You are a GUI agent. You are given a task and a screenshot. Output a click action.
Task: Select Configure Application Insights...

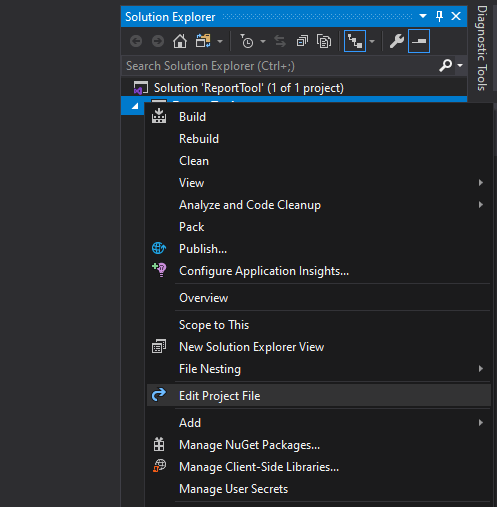(x=264, y=271)
